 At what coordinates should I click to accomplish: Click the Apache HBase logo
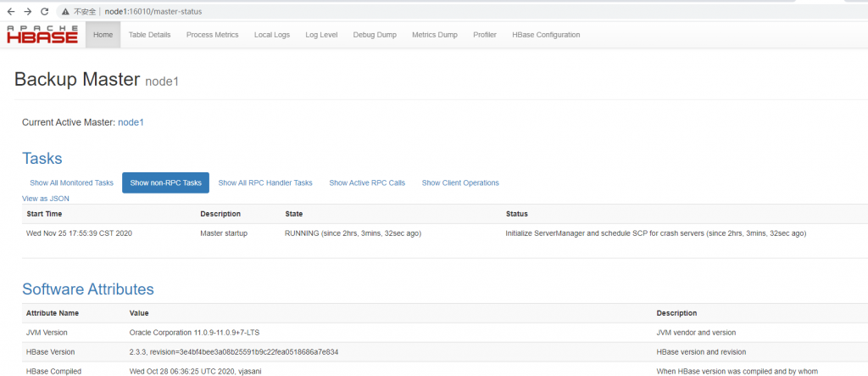click(42, 35)
